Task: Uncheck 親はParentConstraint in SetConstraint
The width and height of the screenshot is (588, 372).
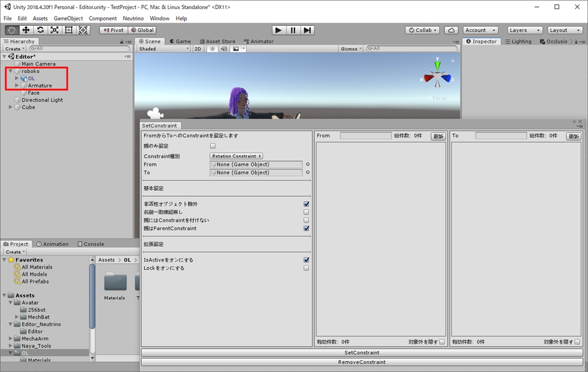Action: [306, 228]
